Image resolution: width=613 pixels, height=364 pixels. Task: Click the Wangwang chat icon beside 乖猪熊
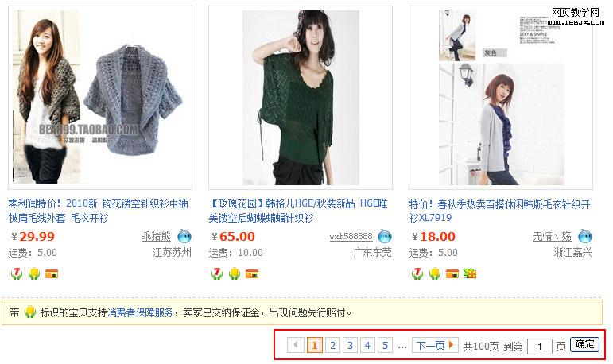pos(184,237)
